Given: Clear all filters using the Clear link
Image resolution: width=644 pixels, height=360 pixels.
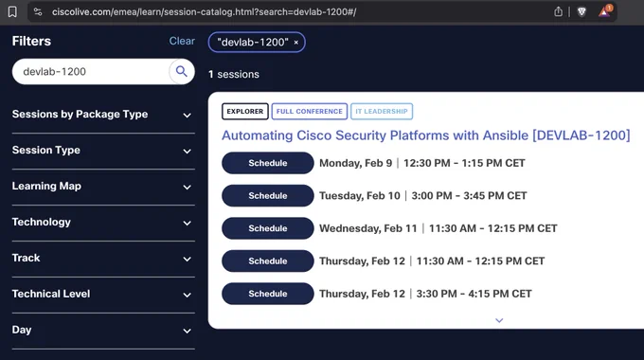Looking at the screenshot, I should (x=182, y=41).
